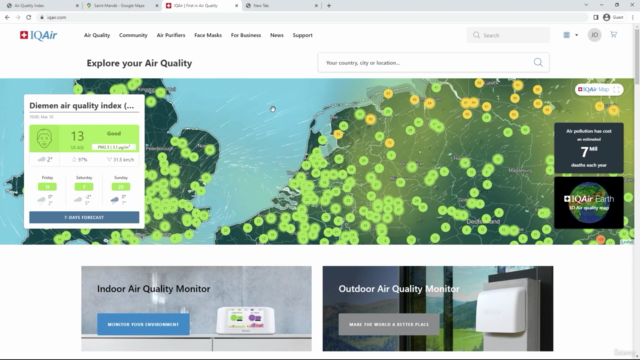640x360 pixels.
Task: Reload the page with refresh icon
Action: [x=29, y=17]
